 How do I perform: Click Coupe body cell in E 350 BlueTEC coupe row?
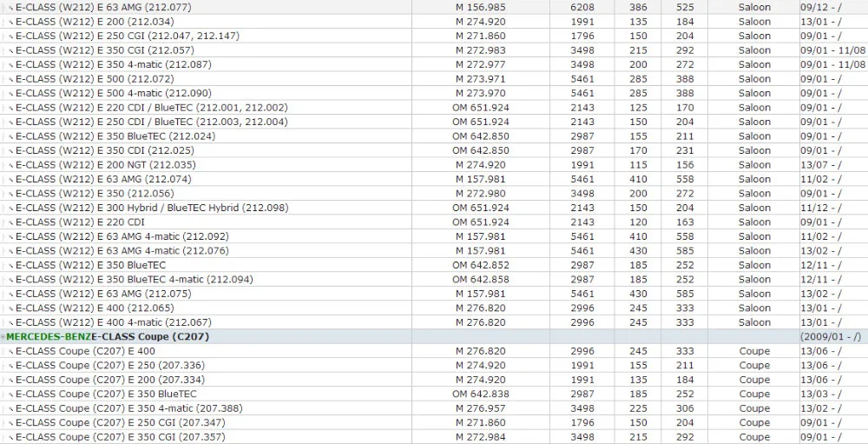pyautogui.click(x=754, y=394)
